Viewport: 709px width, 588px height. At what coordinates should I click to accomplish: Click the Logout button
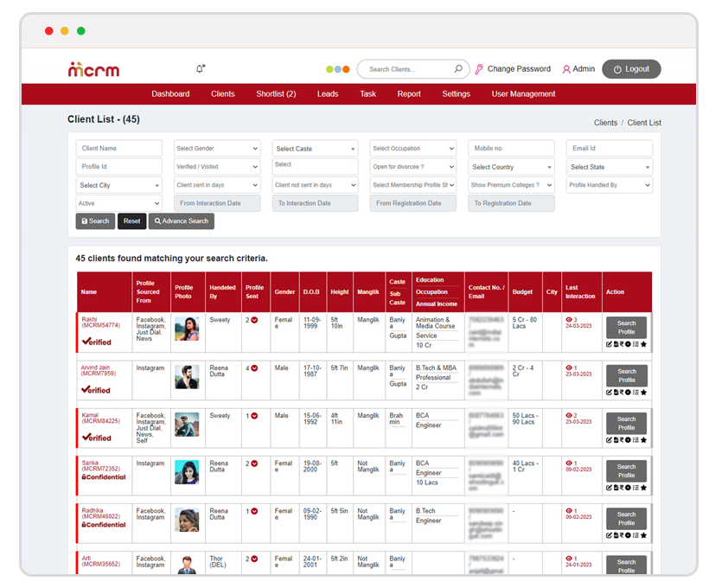pyautogui.click(x=631, y=69)
